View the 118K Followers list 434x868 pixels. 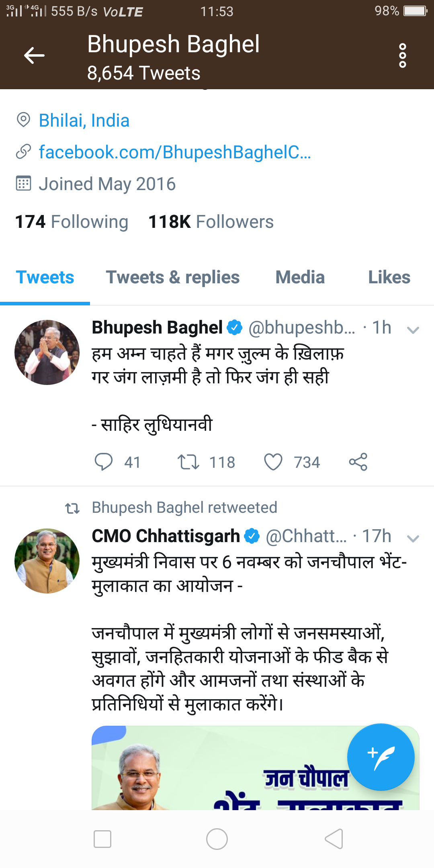[211, 222]
